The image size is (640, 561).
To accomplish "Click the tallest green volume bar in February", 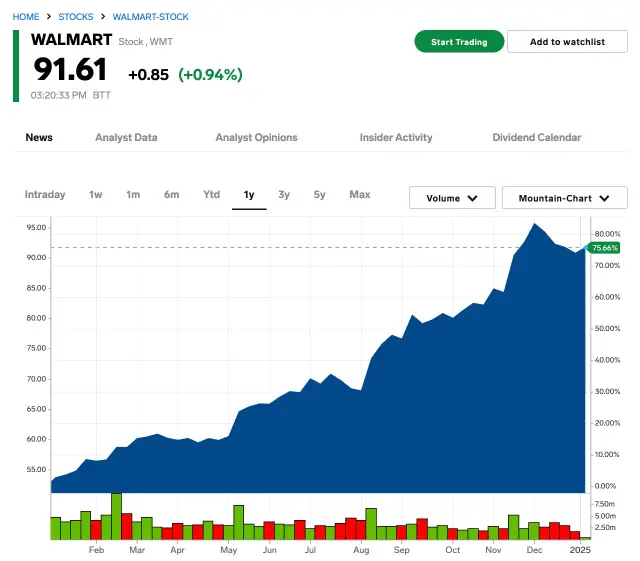I will click(x=116, y=516).
